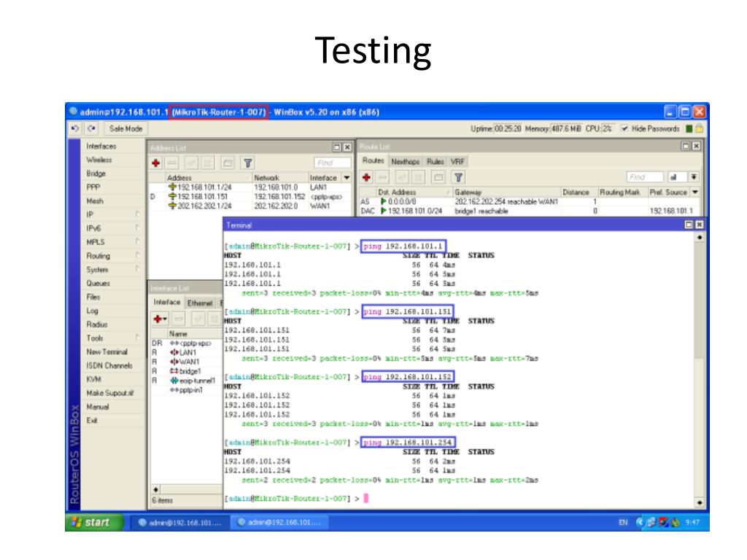Add a new route with red plus
Viewport: 747px width, 560px height.
coord(366,178)
